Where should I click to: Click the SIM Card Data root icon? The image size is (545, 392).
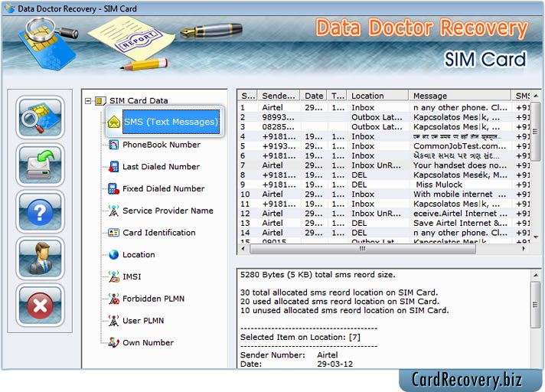[100, 101]
